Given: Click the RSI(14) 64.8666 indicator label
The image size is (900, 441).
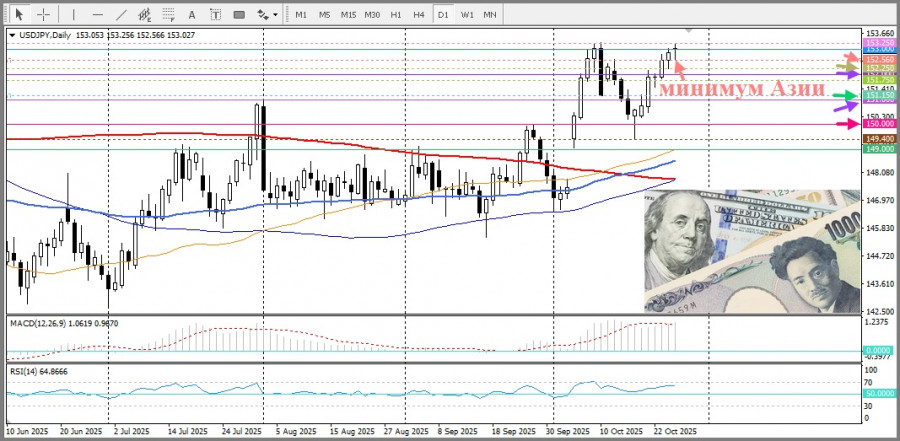Looking at the screenshot, I should [38, 372].
